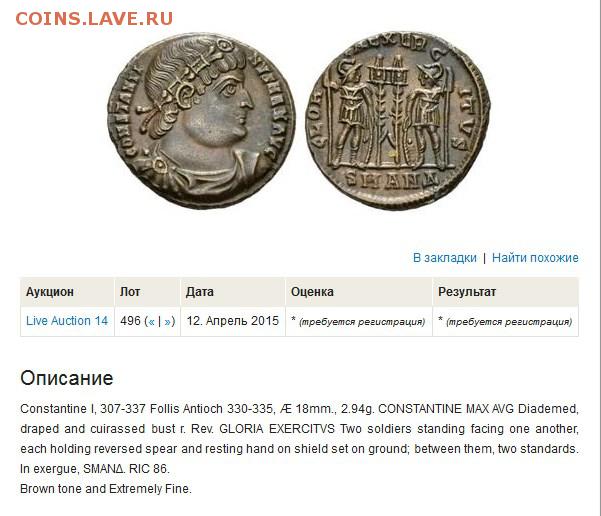This screenshot has height=516, width=601.
Task: Click the Описание section heading
Action: [x=67, y=378]
